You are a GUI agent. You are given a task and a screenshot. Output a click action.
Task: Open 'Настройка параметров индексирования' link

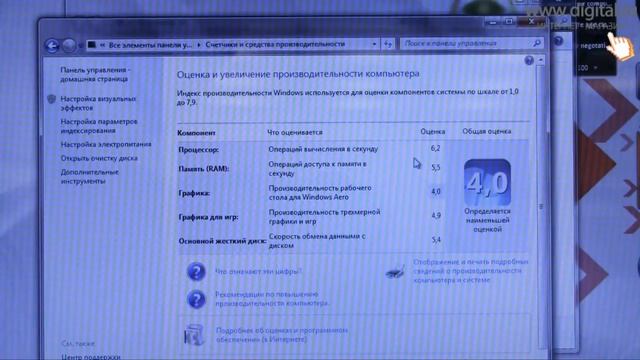click(x=99, y=126)
